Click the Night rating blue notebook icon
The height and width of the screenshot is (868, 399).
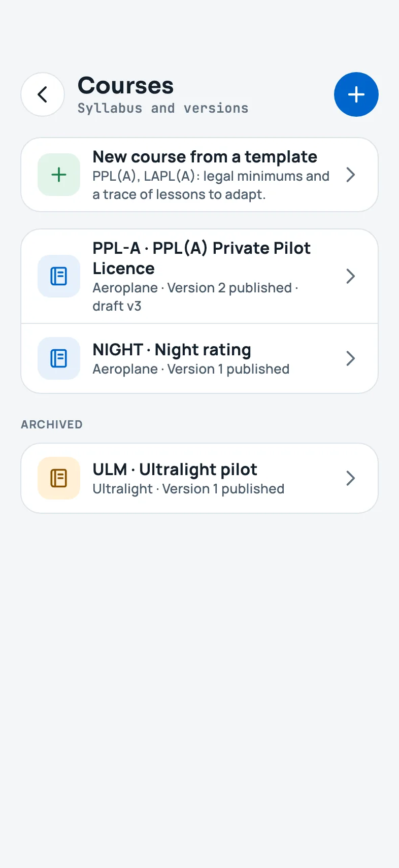[x=59, y=358]
